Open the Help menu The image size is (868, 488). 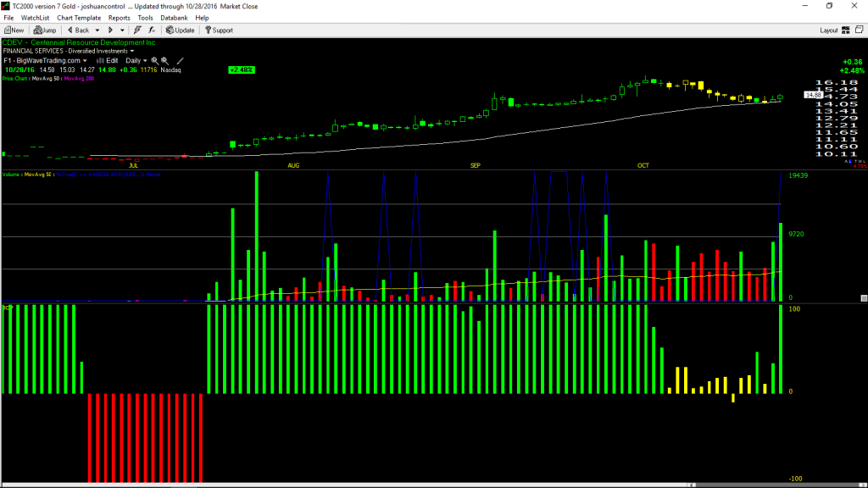[202, 18]
